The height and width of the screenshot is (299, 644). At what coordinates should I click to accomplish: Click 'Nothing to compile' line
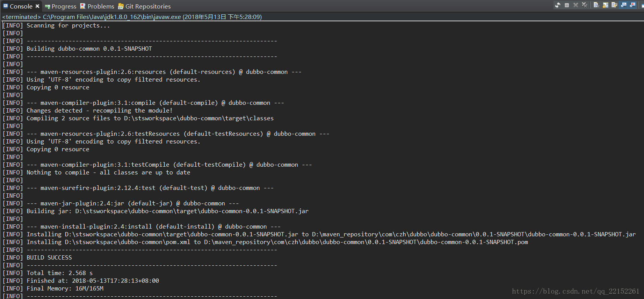(x=97, y=173)
